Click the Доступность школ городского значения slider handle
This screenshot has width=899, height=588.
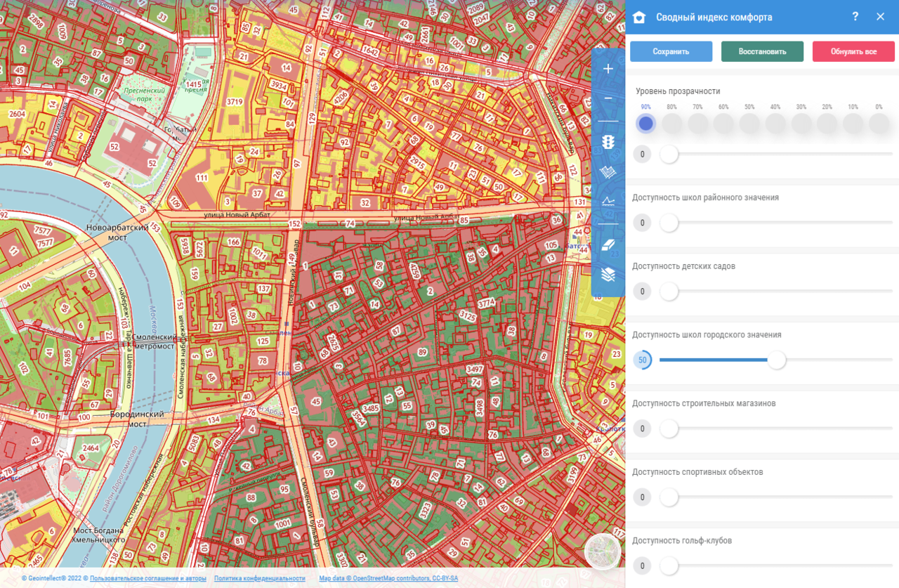coord(776,360)
